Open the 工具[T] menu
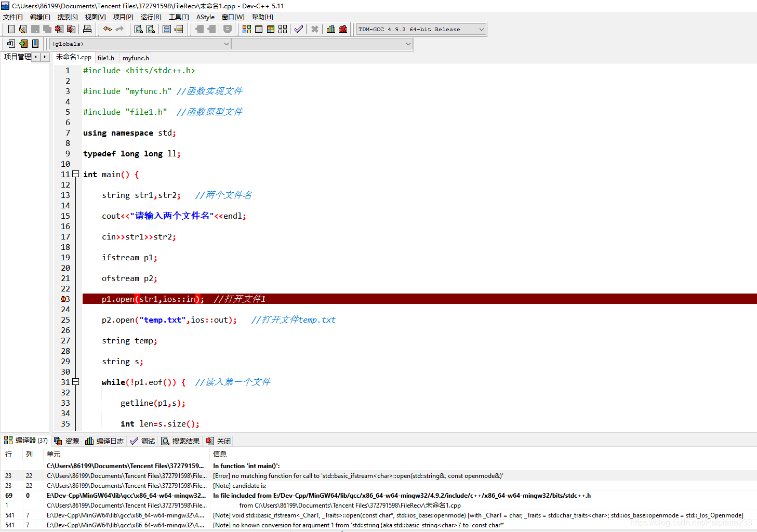This screenshot has width=757, height=532. click(x=179, y=17)
